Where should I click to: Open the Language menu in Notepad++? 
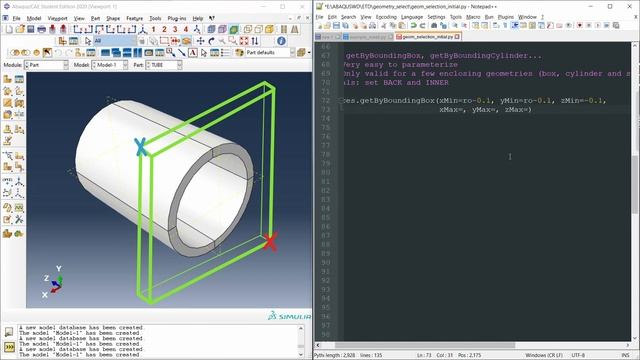412,17
